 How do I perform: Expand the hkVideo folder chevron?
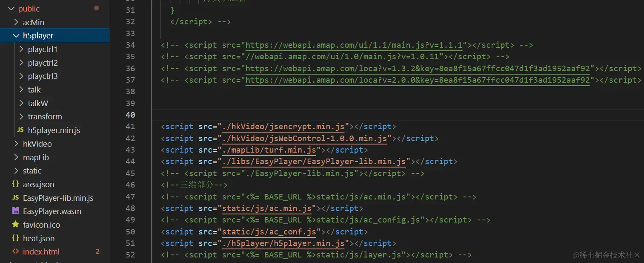pyautogui.click(x=16, y=144)
